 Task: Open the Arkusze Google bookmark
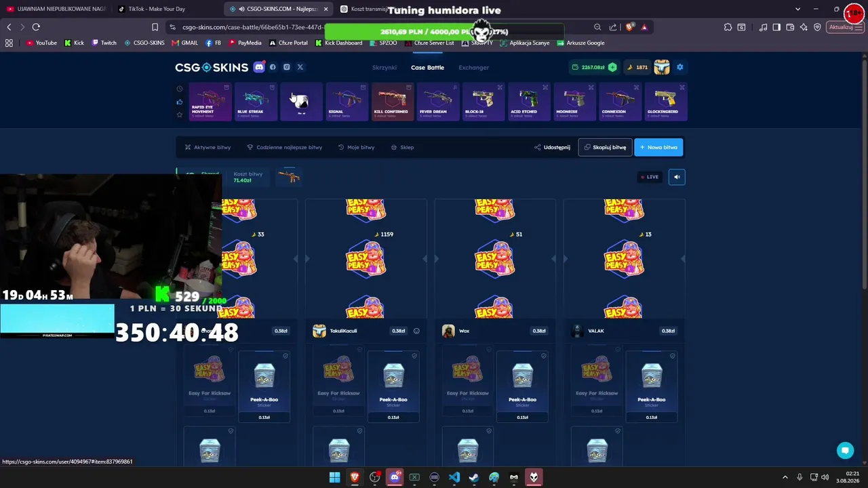[x=580, y=43]
